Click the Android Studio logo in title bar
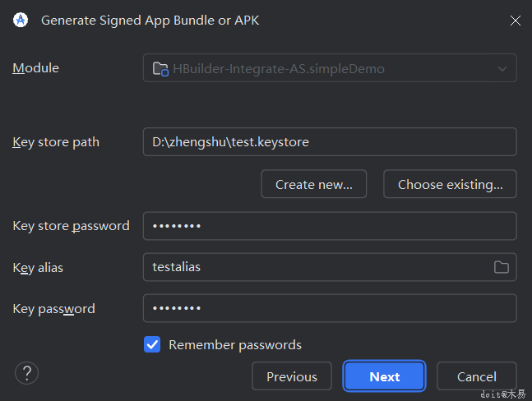The width and height of the screenshot is (532, 401). pyautogui.click(x=21, y=21)
